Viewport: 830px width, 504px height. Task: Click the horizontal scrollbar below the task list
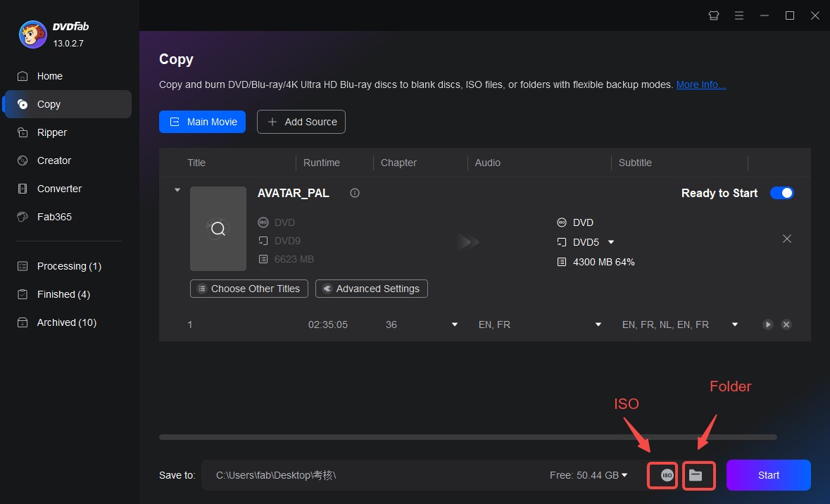click(x=467, y=437)
